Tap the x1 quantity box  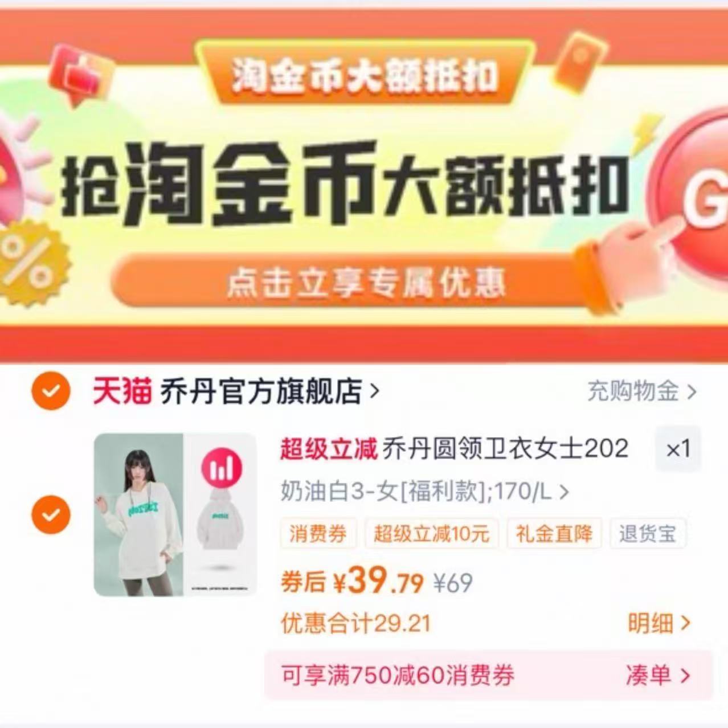(x=678, y=449)
